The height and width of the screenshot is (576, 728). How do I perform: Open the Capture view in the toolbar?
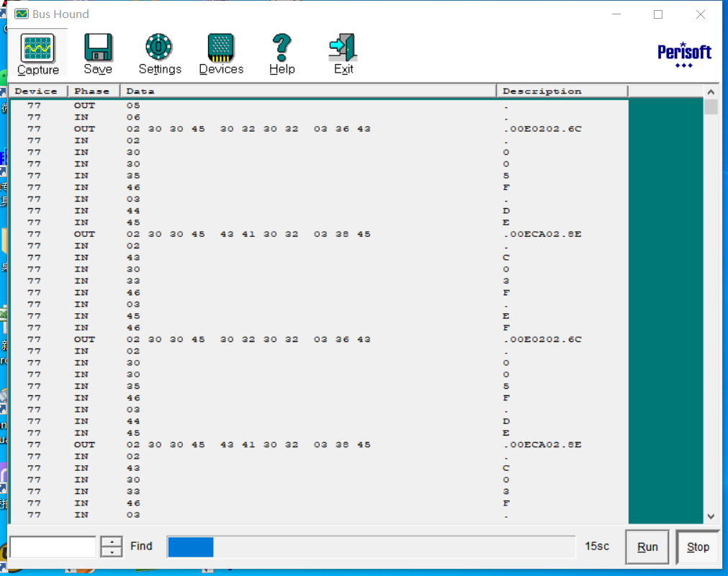coord(37,54)
